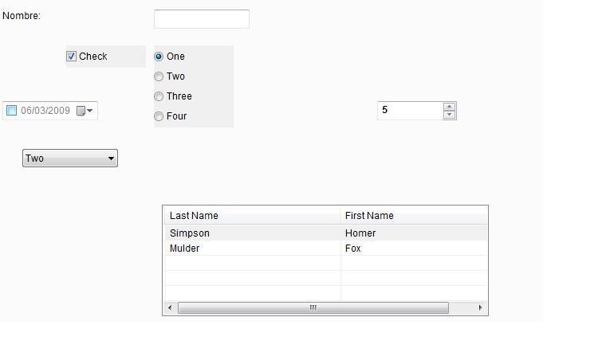Select the One radio button

[159, 57]
